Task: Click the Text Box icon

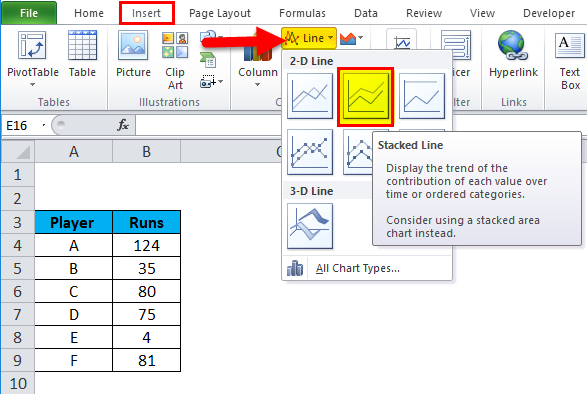Action: 569,46
